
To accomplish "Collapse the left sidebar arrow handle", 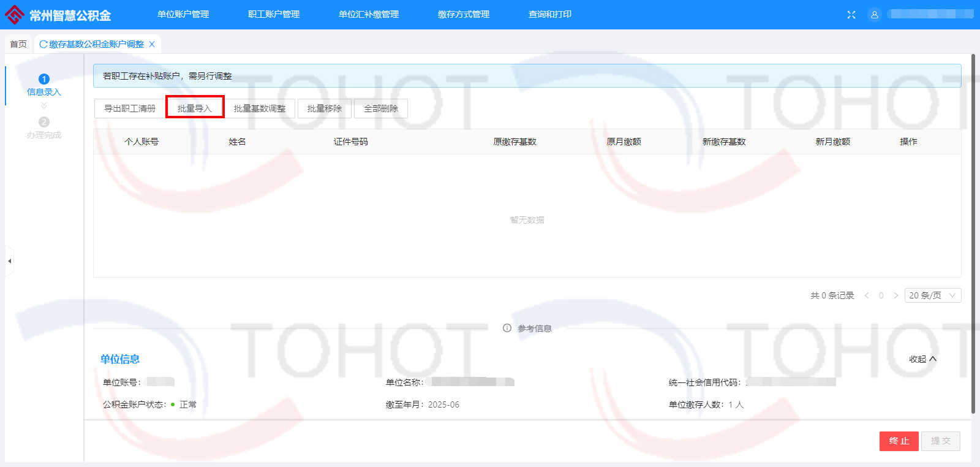I will click(9, 261).
